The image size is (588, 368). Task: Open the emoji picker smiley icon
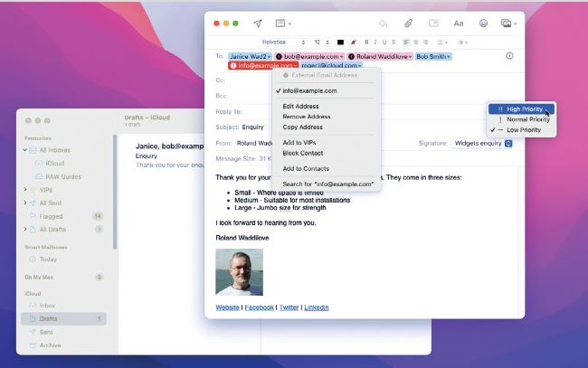(x=483, y=24)
